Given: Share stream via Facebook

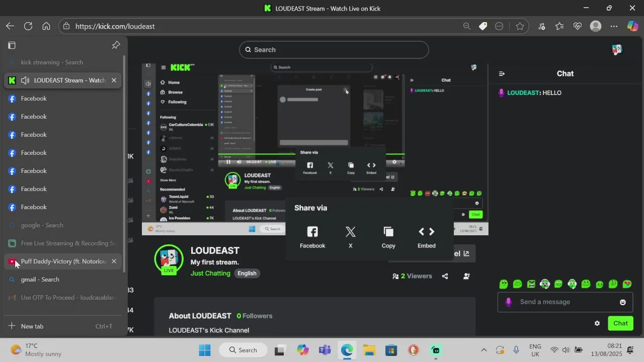Looking at the screenshot, I should coord(312,237).
